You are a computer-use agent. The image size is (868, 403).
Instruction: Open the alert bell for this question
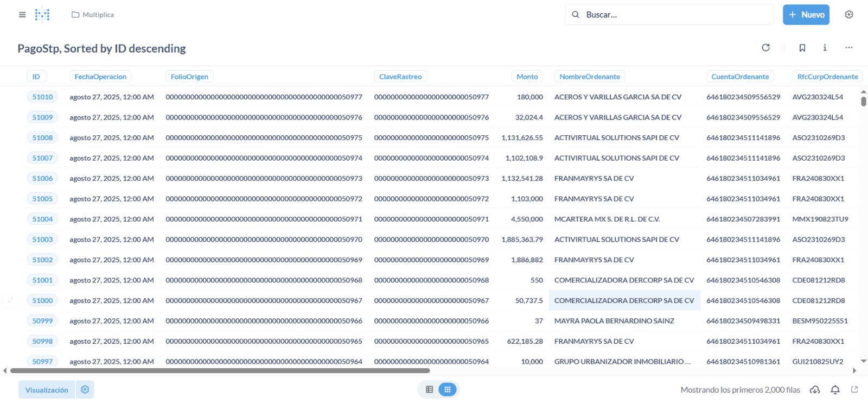[835, 389]
